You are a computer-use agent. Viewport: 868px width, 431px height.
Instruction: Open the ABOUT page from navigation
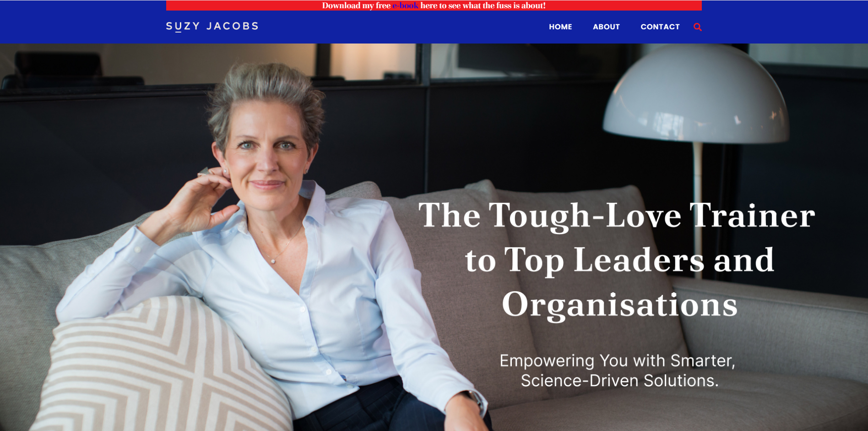pos(606,27)
